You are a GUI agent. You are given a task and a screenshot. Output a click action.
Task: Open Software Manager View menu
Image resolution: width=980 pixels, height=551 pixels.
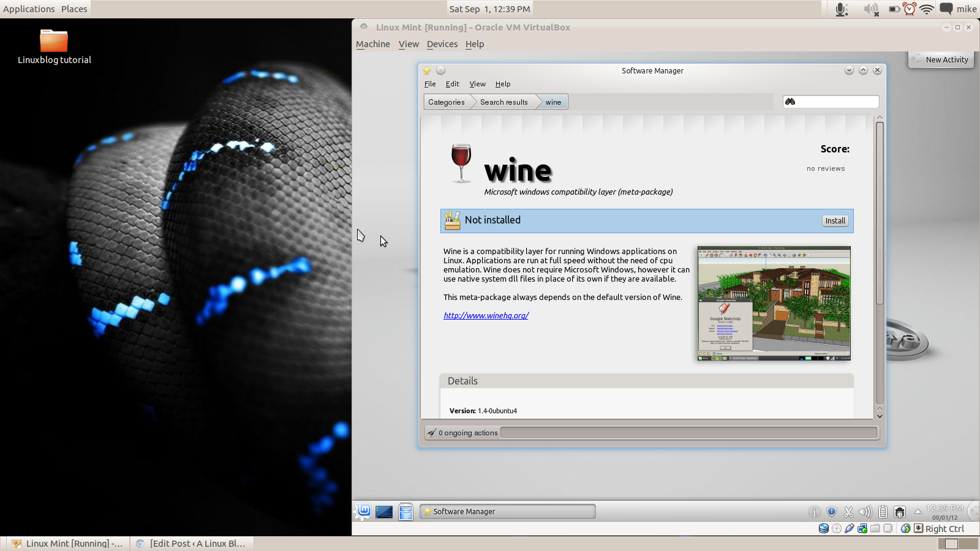tap(478, 84)
